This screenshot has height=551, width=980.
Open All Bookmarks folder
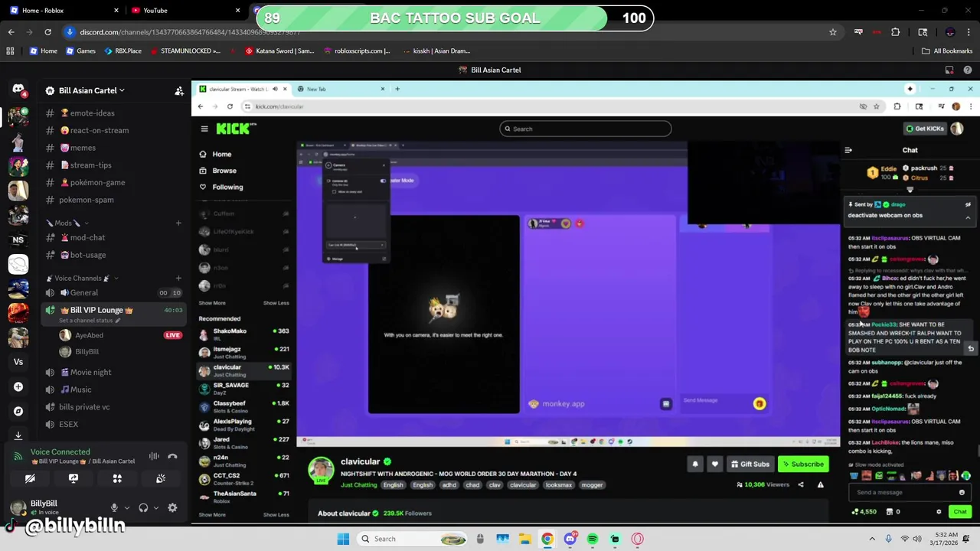click(x=947, y=51)
